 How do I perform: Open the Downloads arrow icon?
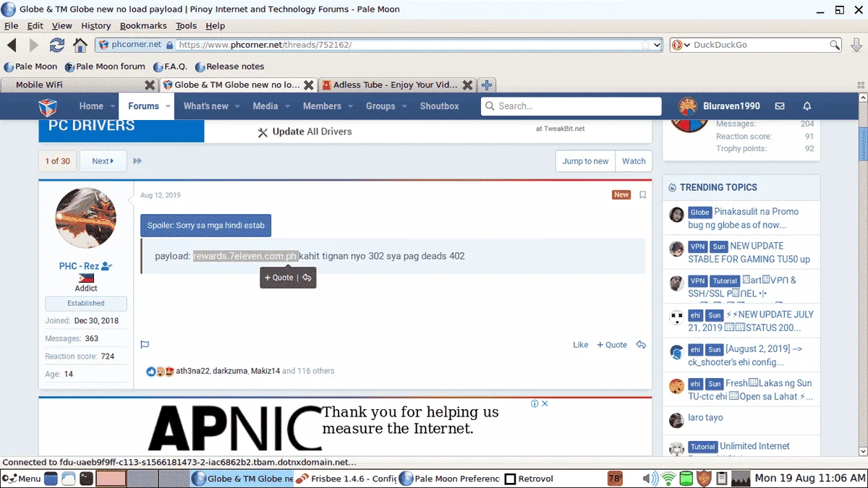click(x=856, y=45)
